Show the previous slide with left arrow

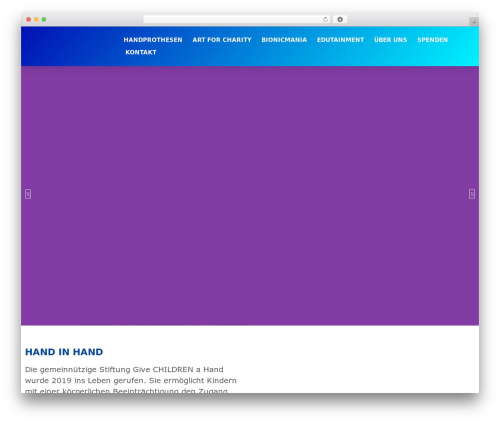pos(28,194)
